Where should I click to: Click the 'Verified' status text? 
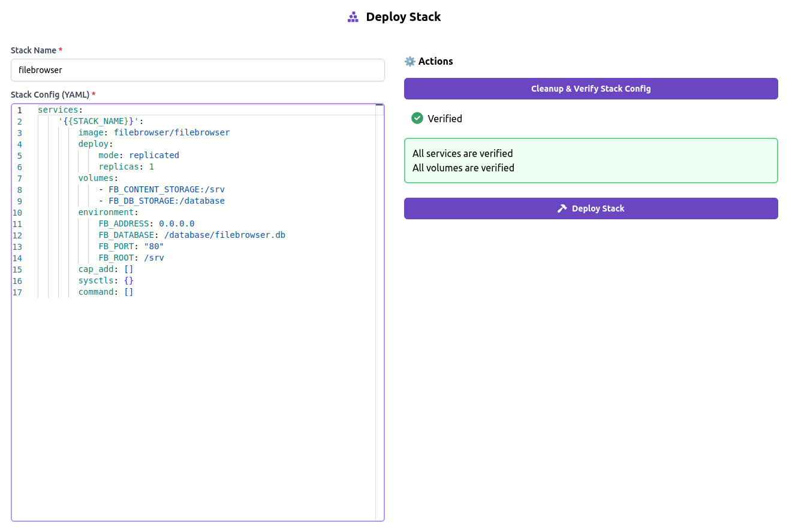click(445, 119)
